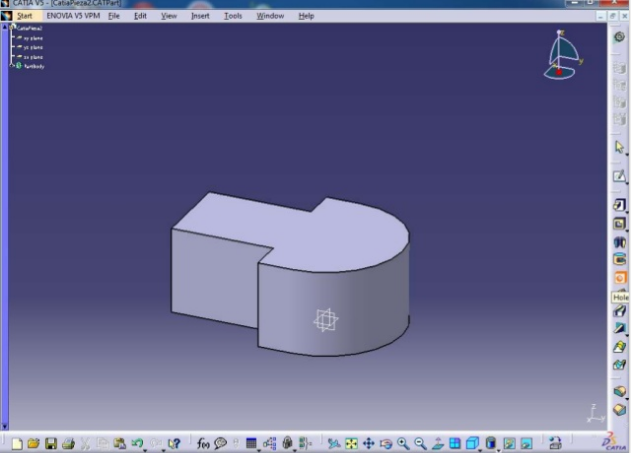The height and width of the screenshot is (453, 631).
Task: Click the 3D compass in the top-right
Action: point(563,55)
